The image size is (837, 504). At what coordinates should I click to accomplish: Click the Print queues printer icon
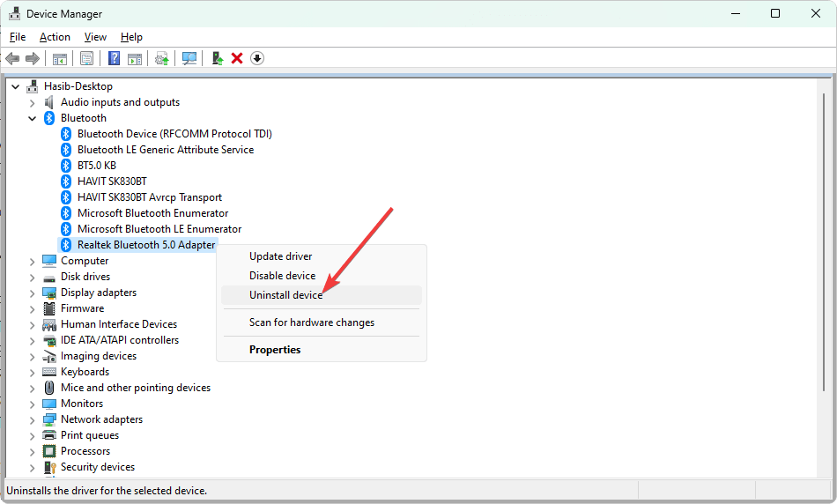click(x=49, y=435)
